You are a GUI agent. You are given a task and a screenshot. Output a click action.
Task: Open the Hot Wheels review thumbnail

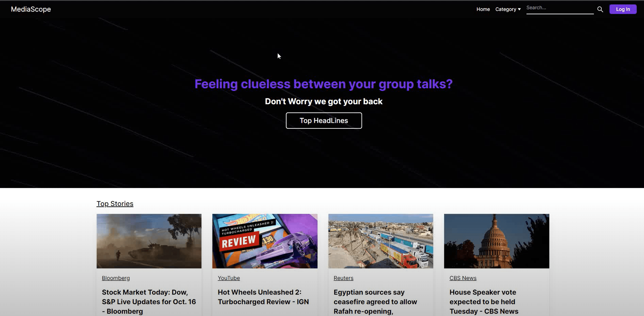pos(265,241)
